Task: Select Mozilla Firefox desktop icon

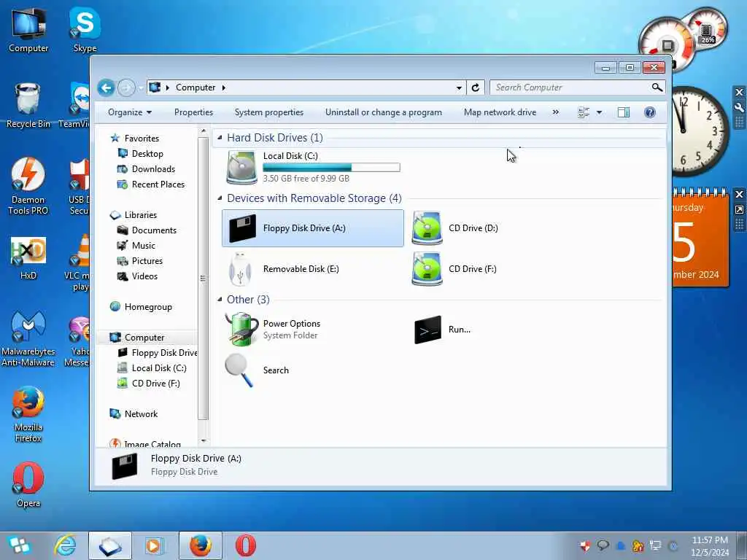Action: (x=28, y=414)
